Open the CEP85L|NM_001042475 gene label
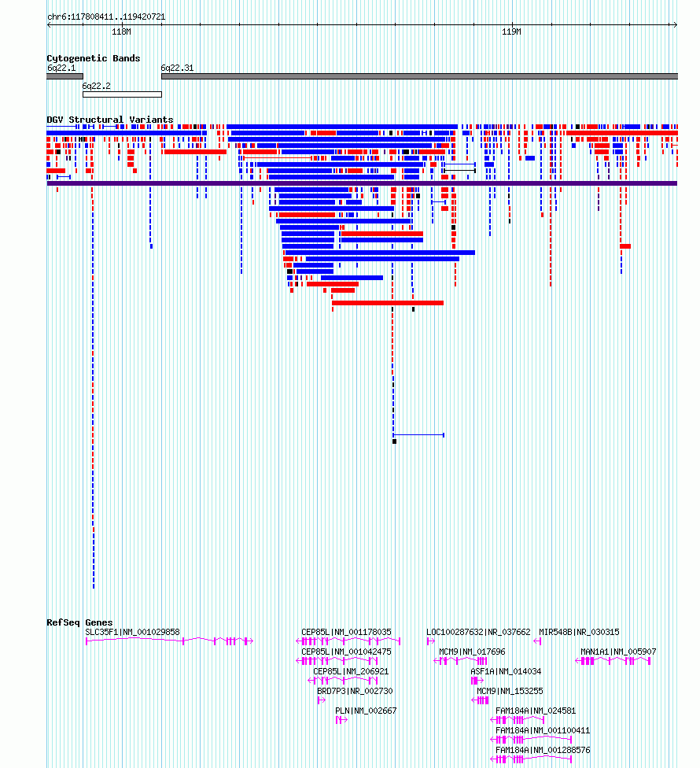Viewport: 700px width, 768px height. coord(347,652)
